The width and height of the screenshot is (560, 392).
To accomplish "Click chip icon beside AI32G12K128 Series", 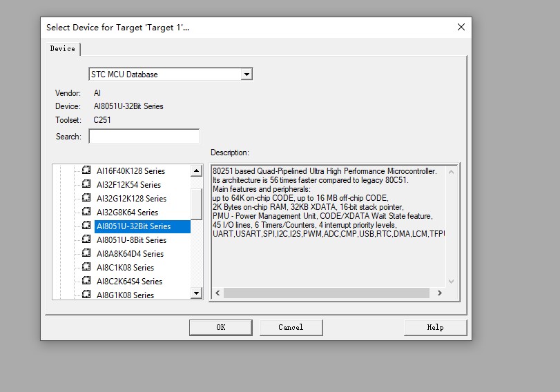I will point(86,198).
